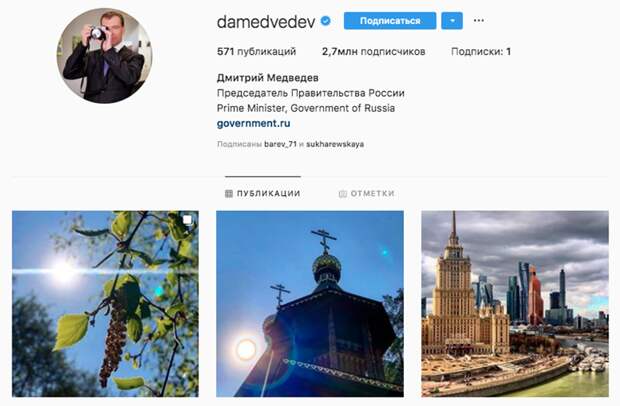
Task: Open the birch catkin photo post
Action: [105, 304]
